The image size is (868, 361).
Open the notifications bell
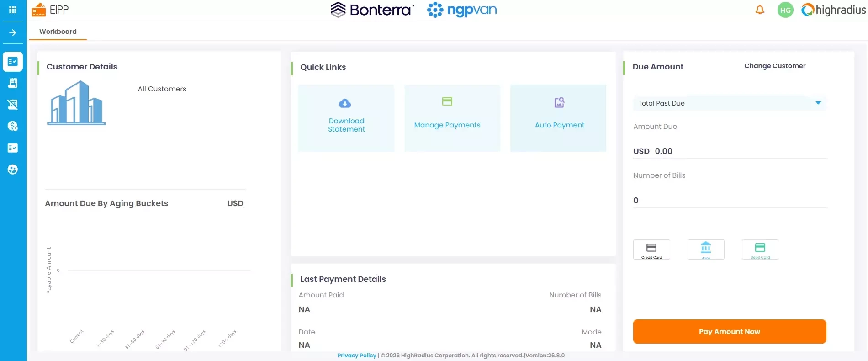click(760, 10)
